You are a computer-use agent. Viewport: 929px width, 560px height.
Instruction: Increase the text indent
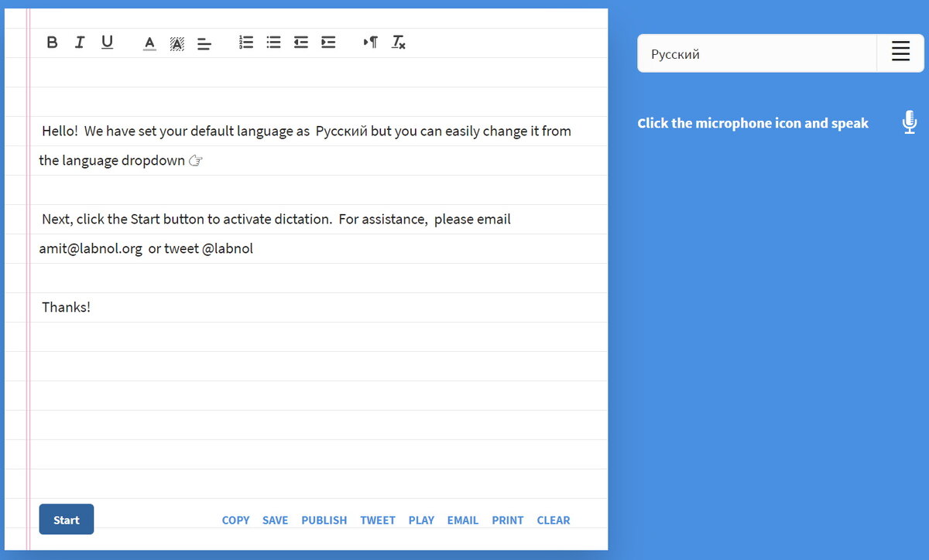click(x=328, y=43)
